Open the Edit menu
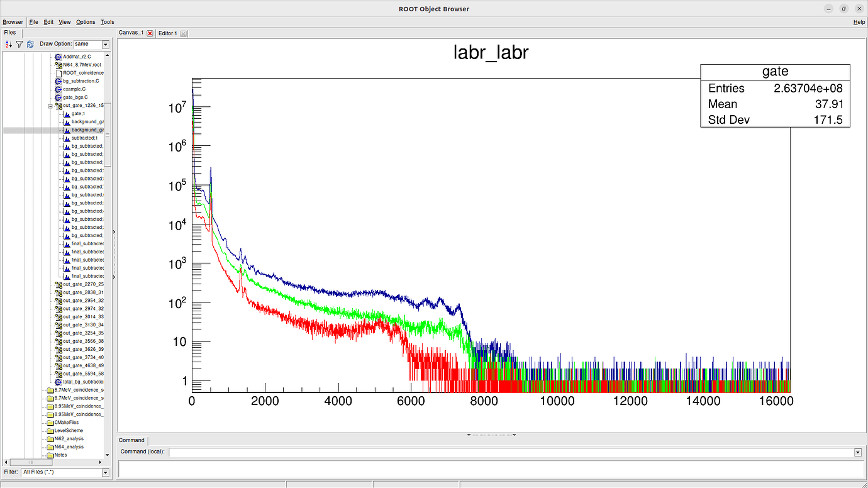This screenshot has width=868, height=488. tap(48, 22)
